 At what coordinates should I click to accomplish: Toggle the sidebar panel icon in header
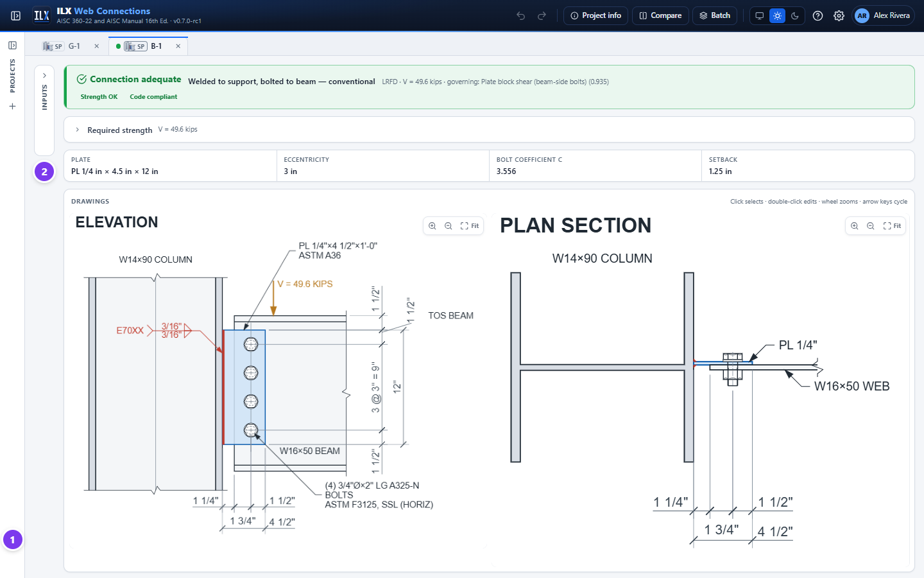[16, 15]
